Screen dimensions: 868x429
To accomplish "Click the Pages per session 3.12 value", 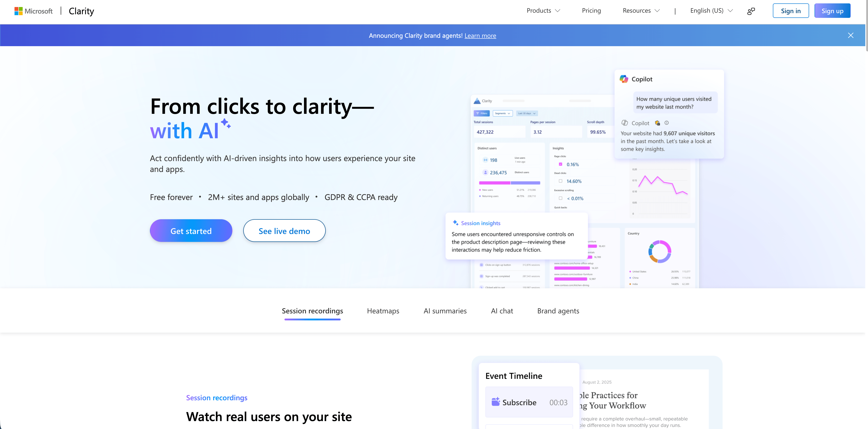I will pos(538,132).
